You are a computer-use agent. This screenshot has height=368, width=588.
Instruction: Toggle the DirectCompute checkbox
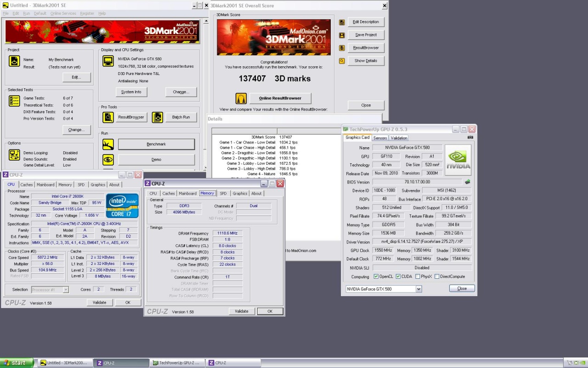[436, 276]
